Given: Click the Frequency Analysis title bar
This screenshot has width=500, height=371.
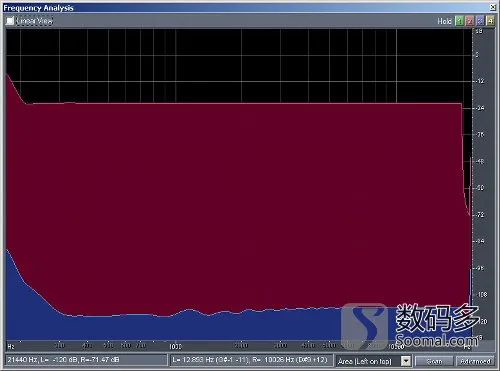Looking at the screenshot, I should 246,7.
